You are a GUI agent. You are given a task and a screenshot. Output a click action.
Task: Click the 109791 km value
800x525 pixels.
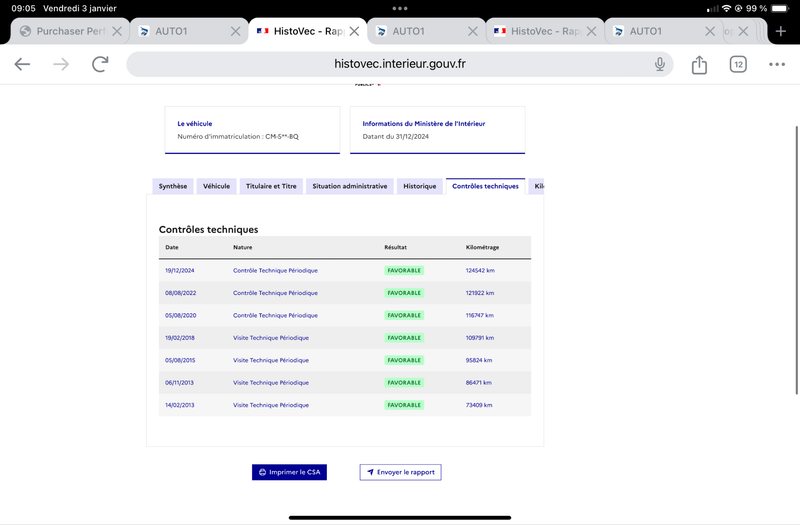click(x=480, y=338)
